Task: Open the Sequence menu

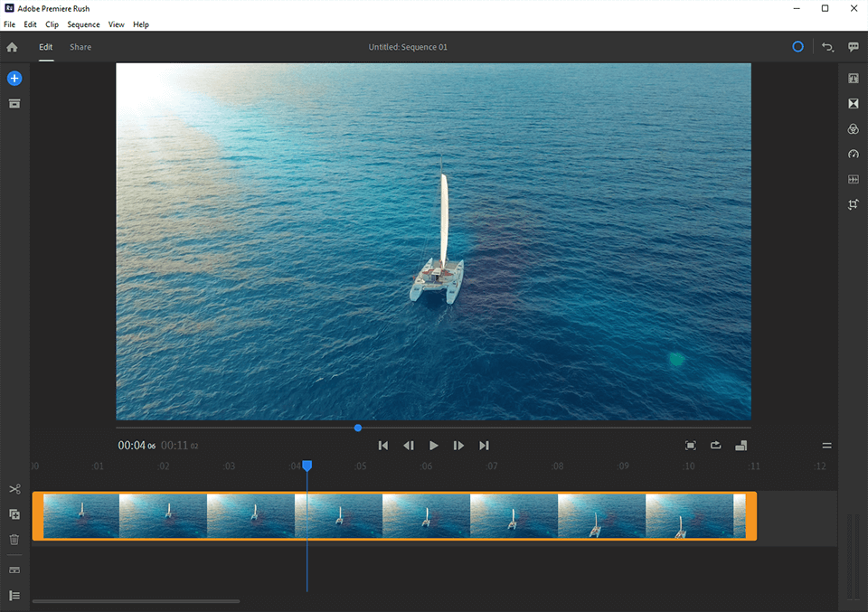Action: [x=83, y=24]
